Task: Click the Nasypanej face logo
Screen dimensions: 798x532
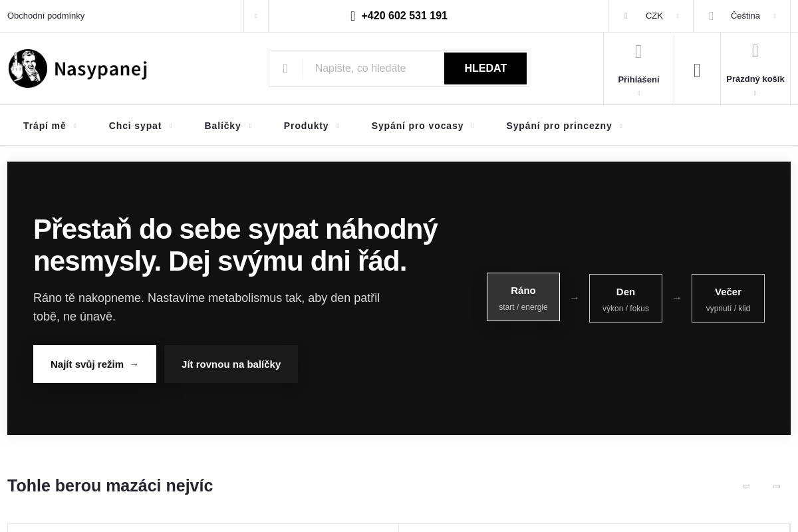Action: tap(27, 68)
